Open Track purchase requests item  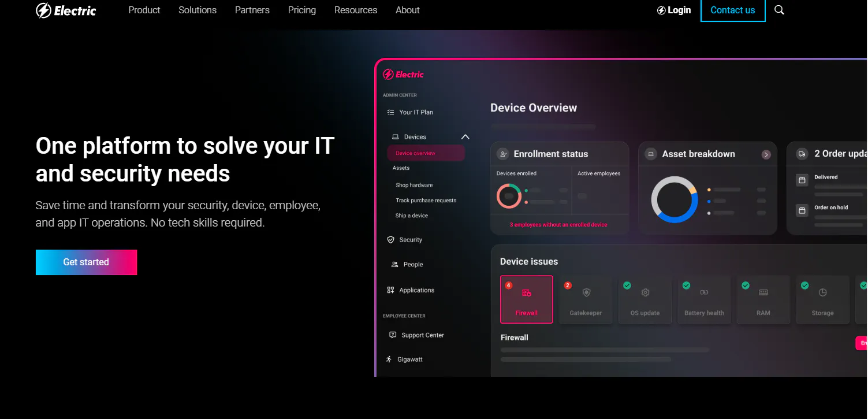[426, 201]
